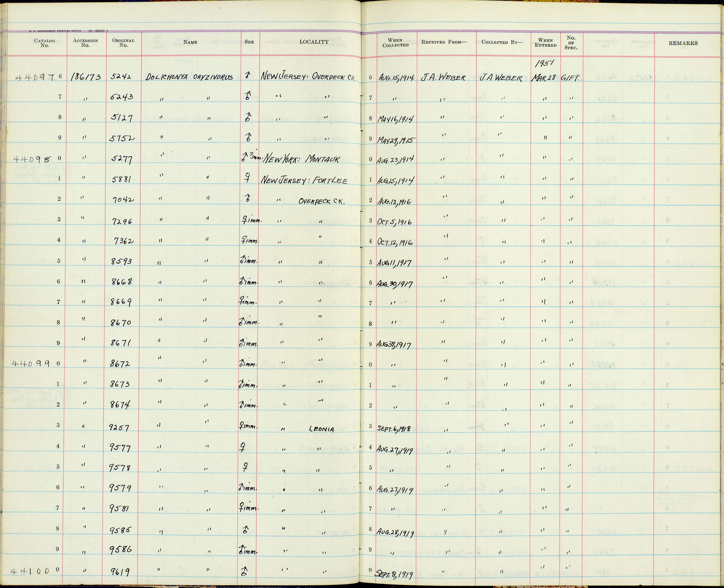This screenshot has height=588, width=724.
Task: Select the 'Received From—' column header
Action: pyautogui.click(x=444, y=42)
